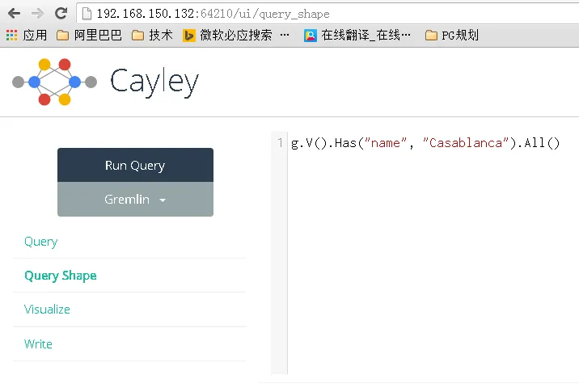Open the Visualize page
The width and height of the screenshot is (579, 392).
47,310
